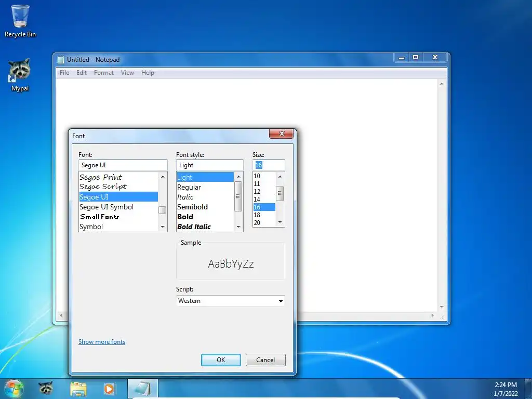The height and width of the screenshot is (399, 532).
Task: Open the Recycle Bin desktop icon
Action: 20,21
